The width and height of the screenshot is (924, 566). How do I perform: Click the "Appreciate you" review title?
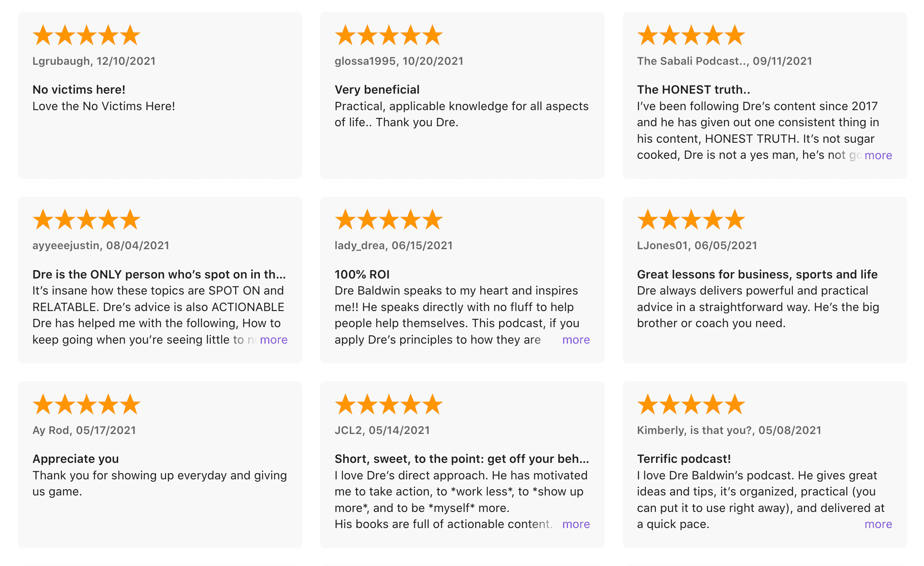pos(75,459)
